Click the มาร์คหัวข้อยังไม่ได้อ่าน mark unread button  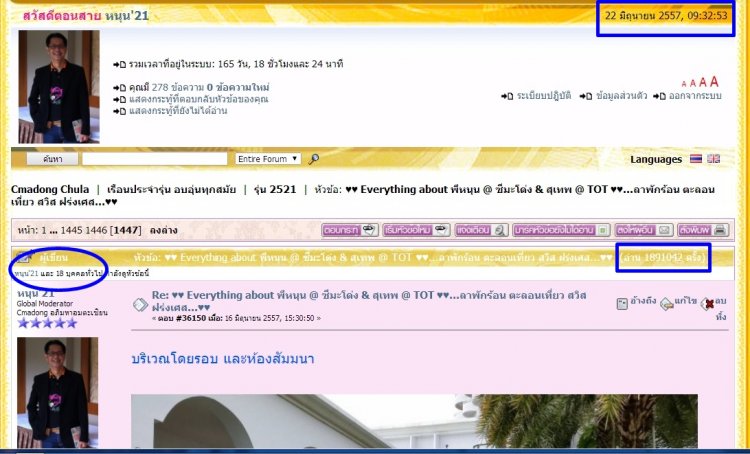pos(561,230)
